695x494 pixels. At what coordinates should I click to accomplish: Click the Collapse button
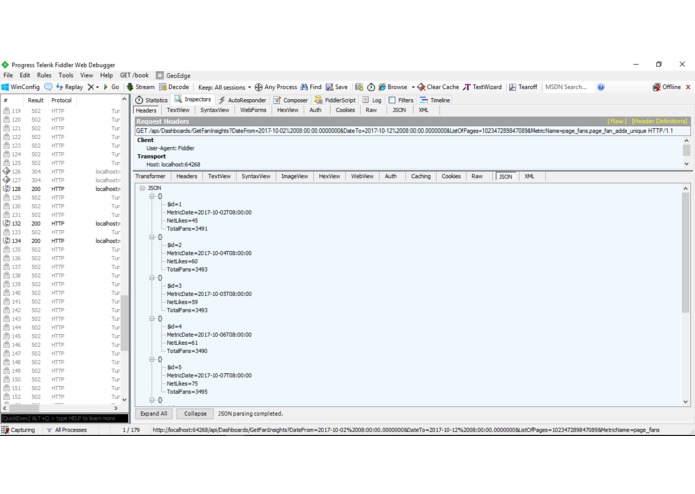195,414
